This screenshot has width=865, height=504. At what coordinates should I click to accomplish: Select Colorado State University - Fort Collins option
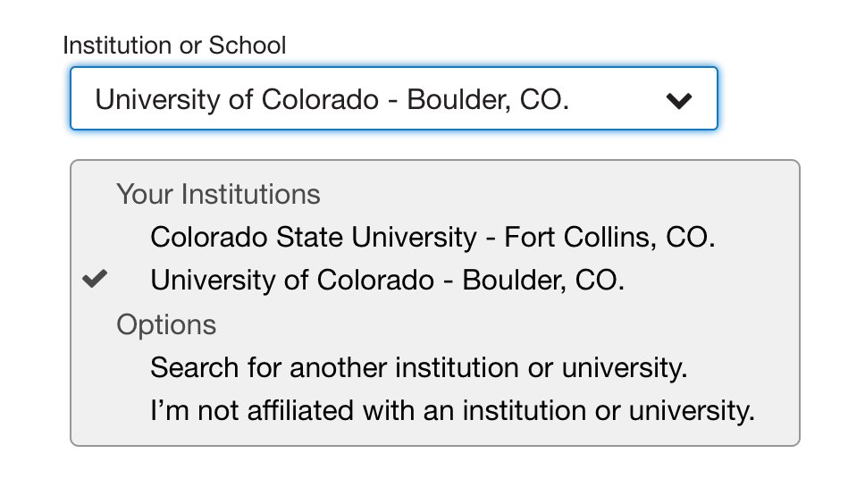coord(432,237)
